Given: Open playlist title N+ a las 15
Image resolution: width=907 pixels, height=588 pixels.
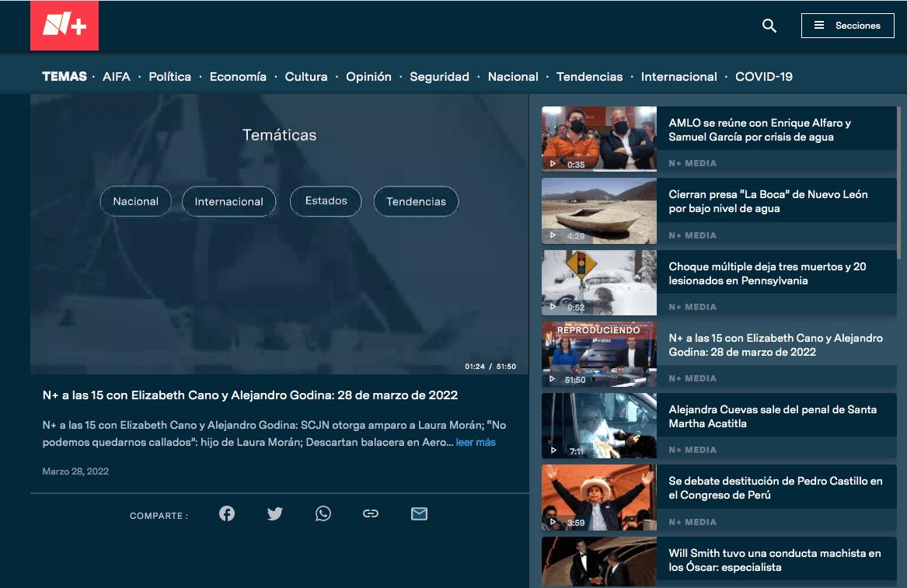Looking at the screenshot, I should pyautogui.click(x=776, y=345).
